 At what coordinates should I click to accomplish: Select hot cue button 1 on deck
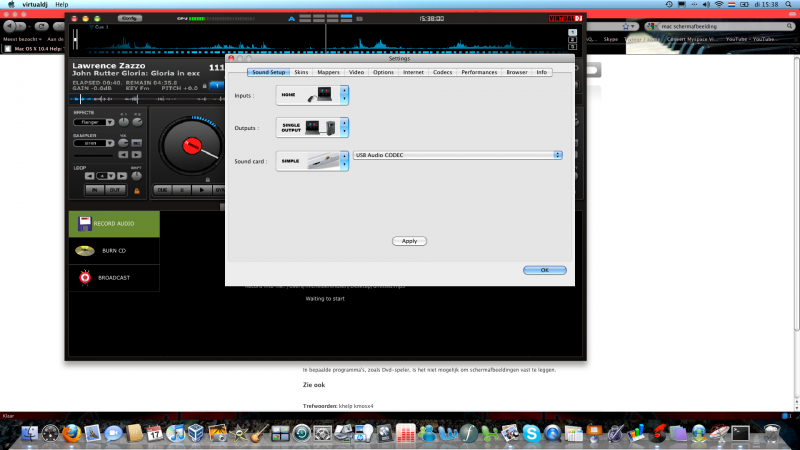(217, 86)
